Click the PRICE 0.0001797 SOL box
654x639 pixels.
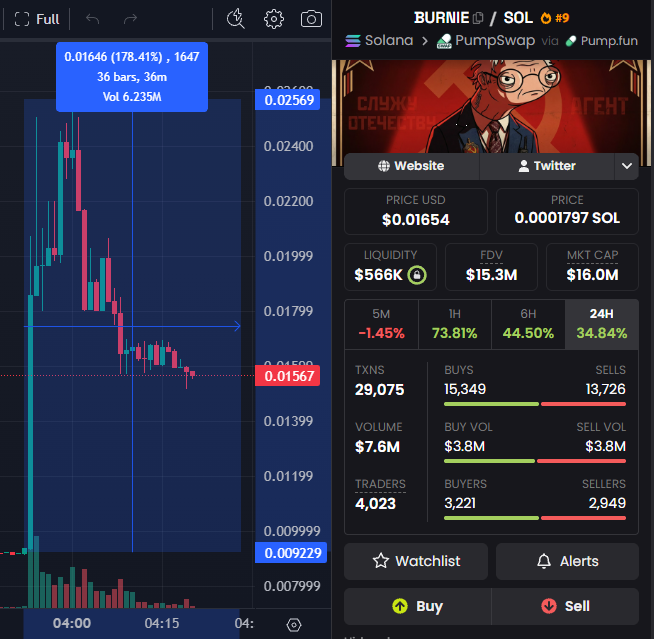coord(567,211)
